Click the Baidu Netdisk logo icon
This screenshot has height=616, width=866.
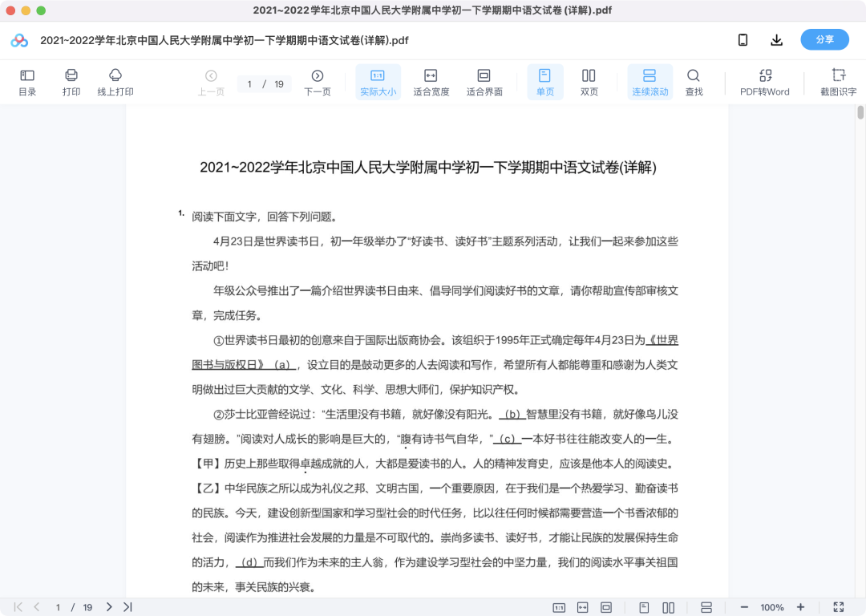19,40
